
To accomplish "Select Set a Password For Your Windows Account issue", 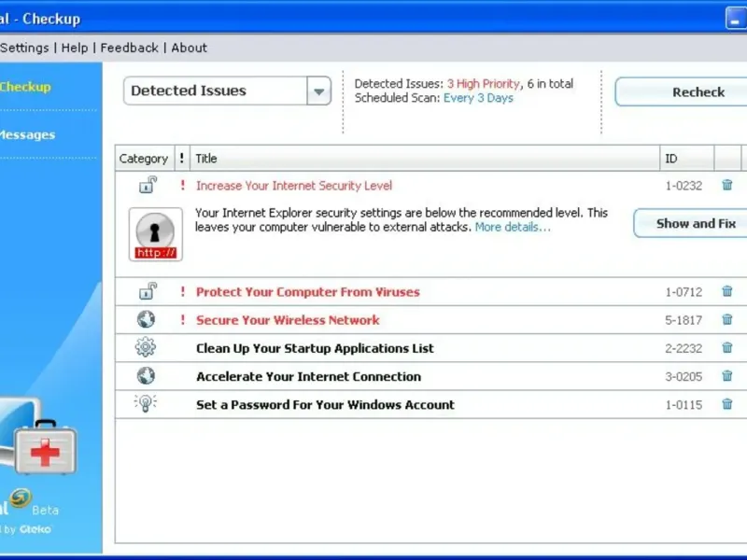I will point(325,405).
